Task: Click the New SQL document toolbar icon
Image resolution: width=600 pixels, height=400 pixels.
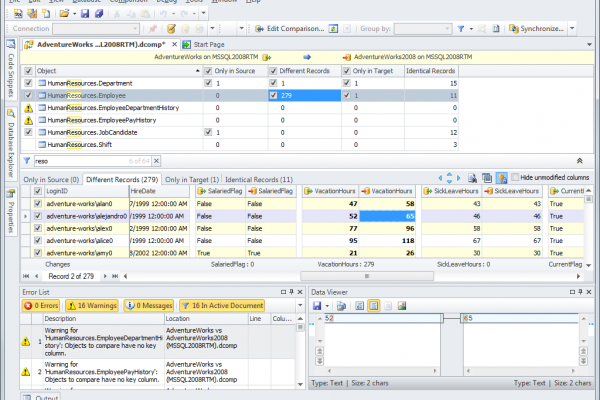Action: (x=18, y=14)
